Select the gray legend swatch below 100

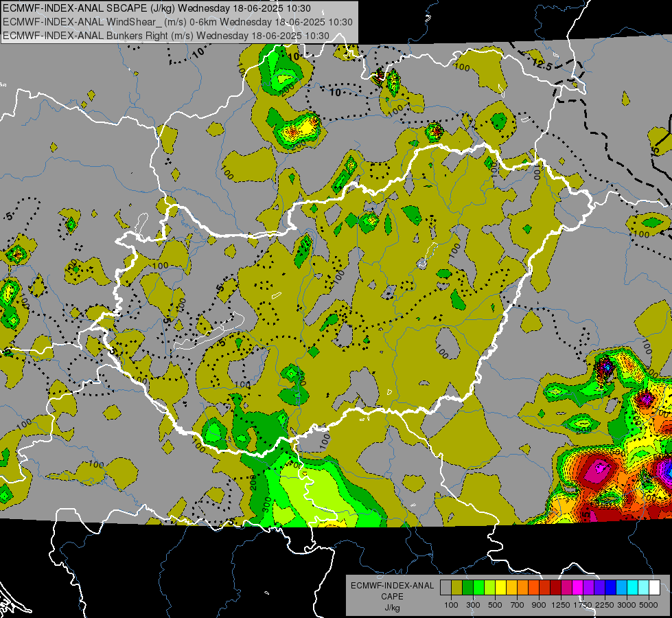point(445,588)
